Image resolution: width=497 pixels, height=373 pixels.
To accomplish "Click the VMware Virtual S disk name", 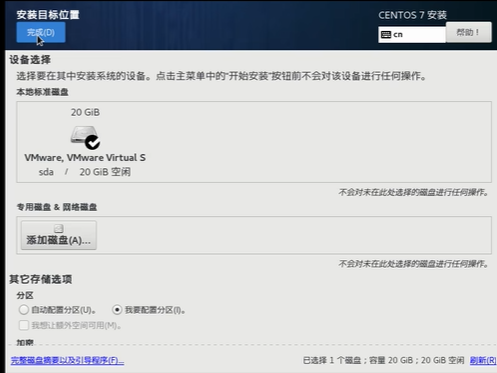I will click(x=85, y=157).
